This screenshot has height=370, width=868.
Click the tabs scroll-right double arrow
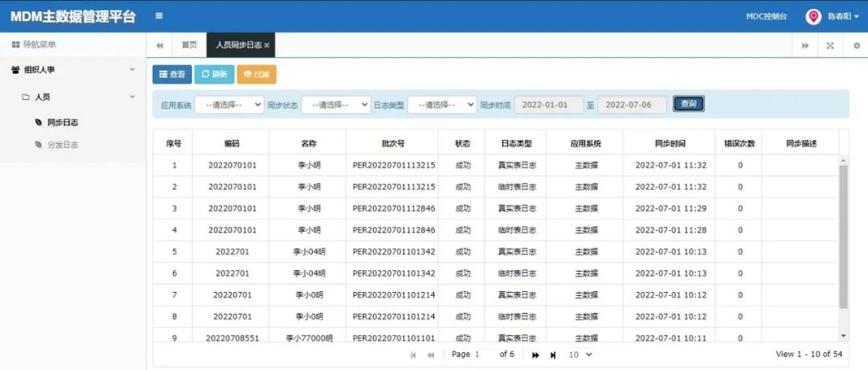pyautogui.click(x=805, y=45)
